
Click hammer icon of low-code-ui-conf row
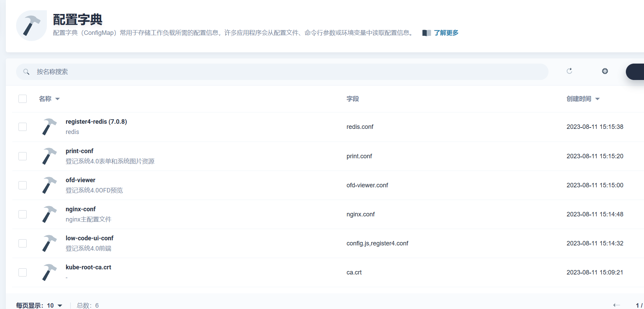49,243
